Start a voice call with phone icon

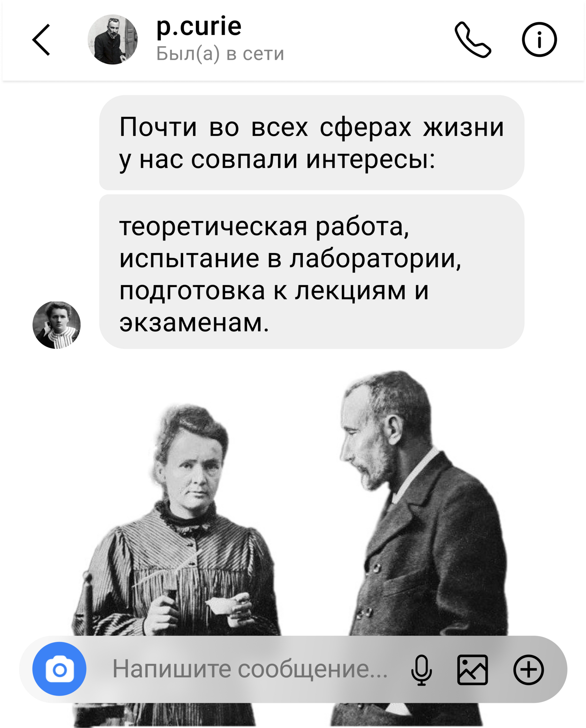473,39
